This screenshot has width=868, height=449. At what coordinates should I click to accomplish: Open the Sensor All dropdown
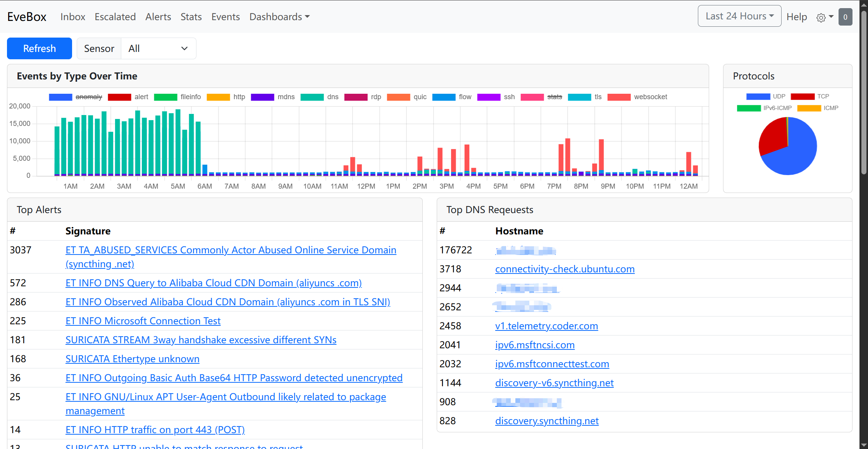(x=158, y=48)
